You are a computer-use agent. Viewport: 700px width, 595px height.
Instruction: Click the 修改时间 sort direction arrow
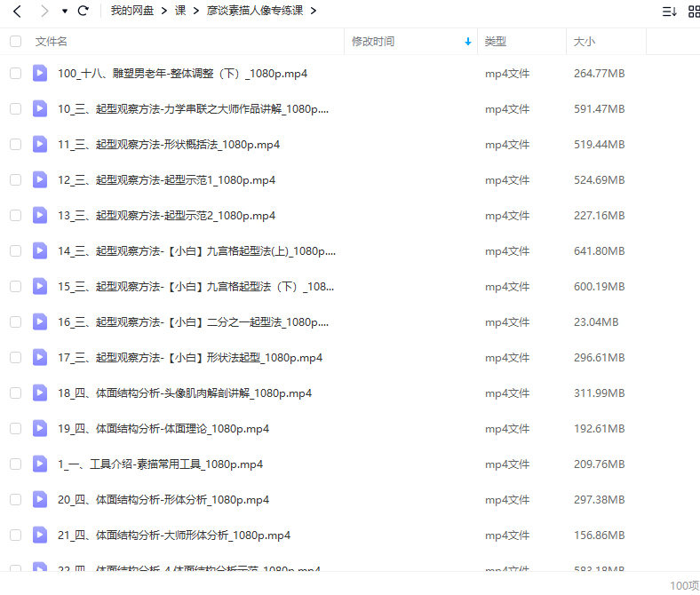pos(468,42)
